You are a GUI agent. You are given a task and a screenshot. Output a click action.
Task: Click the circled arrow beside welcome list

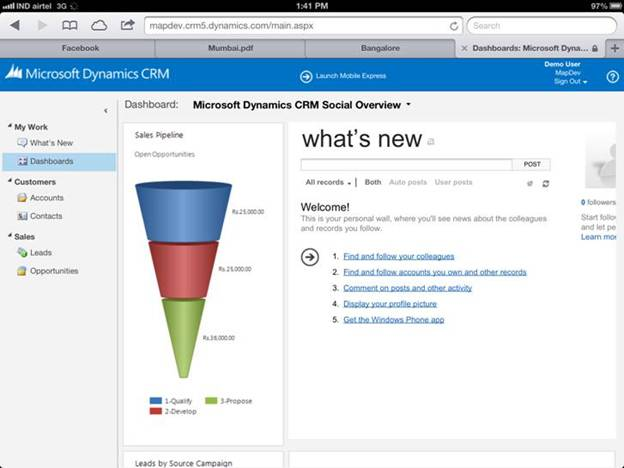(310, 257)
